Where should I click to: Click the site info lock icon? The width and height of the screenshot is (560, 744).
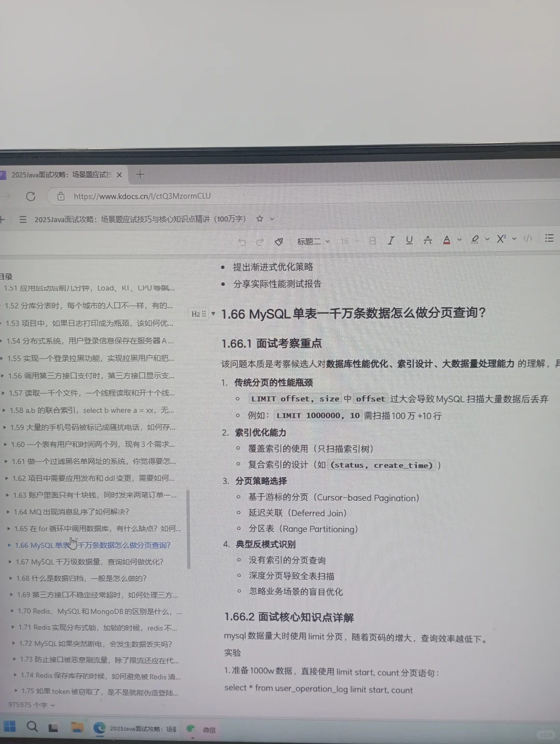61,196
